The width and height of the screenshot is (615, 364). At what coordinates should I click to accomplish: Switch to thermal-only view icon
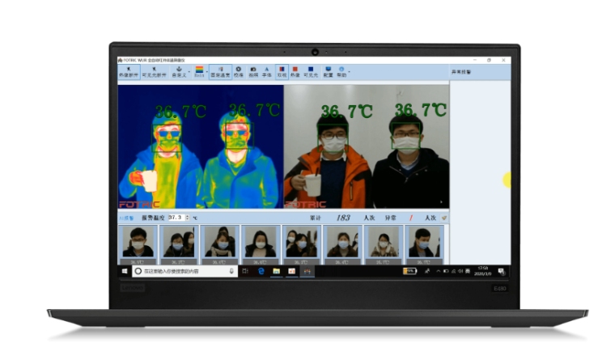(x=295, y=71)
